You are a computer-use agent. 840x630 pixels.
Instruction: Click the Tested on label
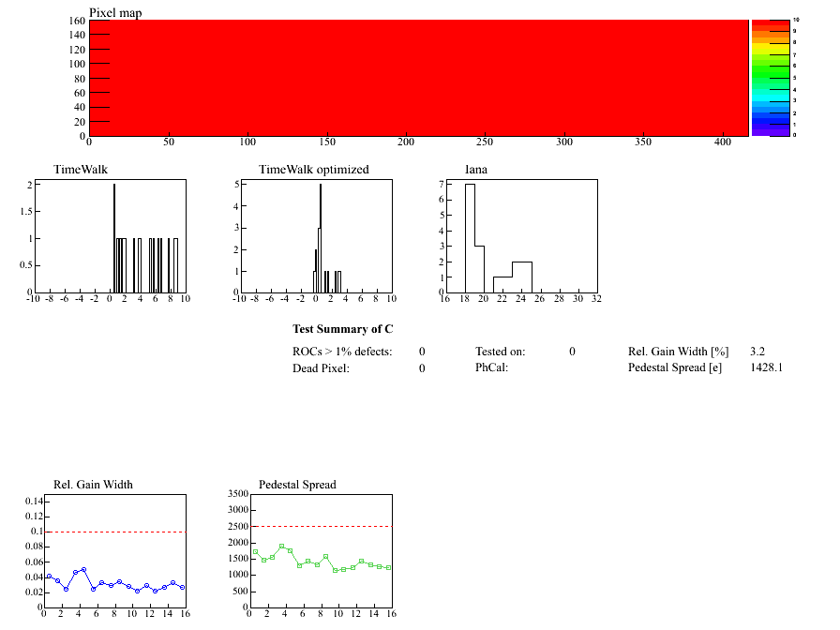coord(500,352)
